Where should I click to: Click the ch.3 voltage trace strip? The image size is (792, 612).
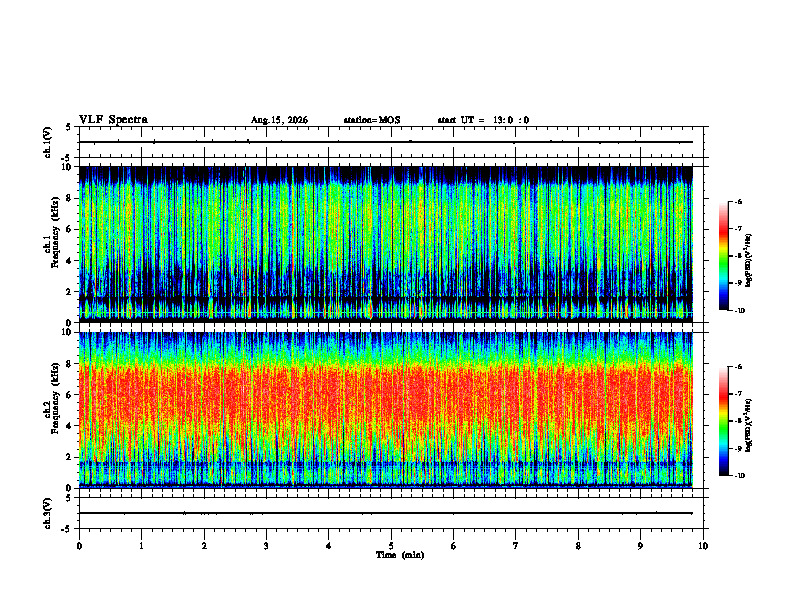click(x=391, y=513)
